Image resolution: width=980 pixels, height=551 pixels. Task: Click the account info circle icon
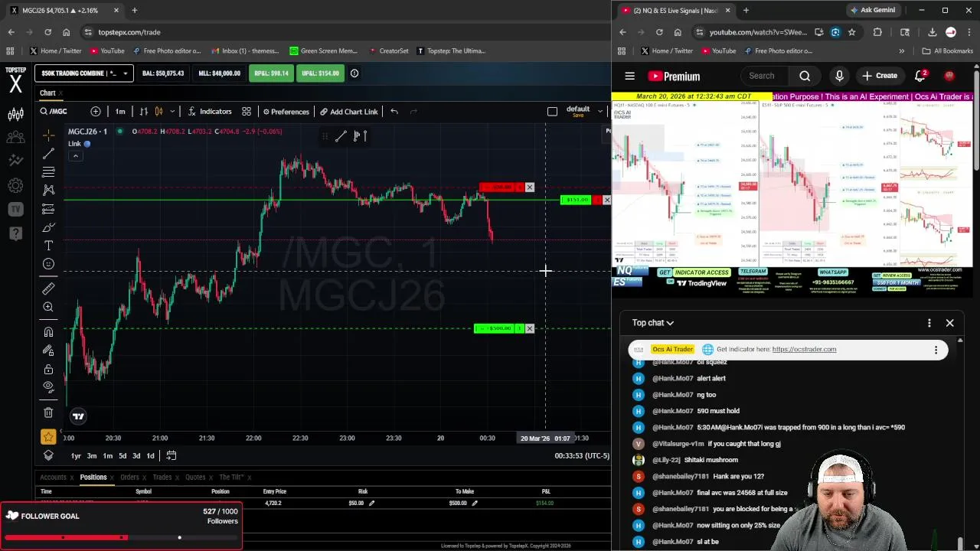[354, 73]
